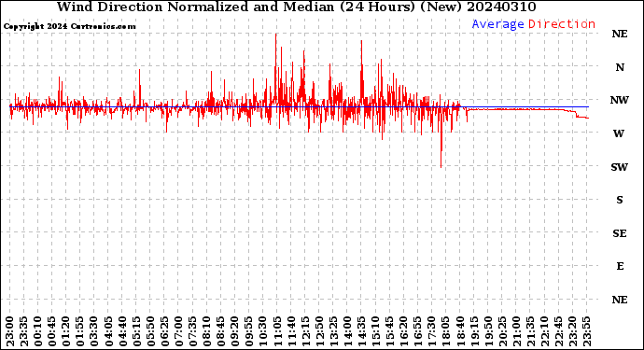The image size is (644, 350).
Task: Click the 13:25 time axis label
Action: (x=333, y=332)
